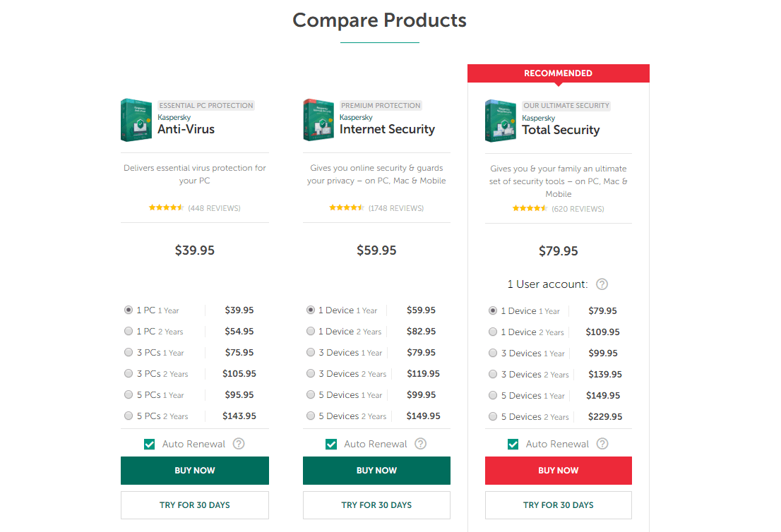Try Anti-Virus for 30 days

coord(195,505)
